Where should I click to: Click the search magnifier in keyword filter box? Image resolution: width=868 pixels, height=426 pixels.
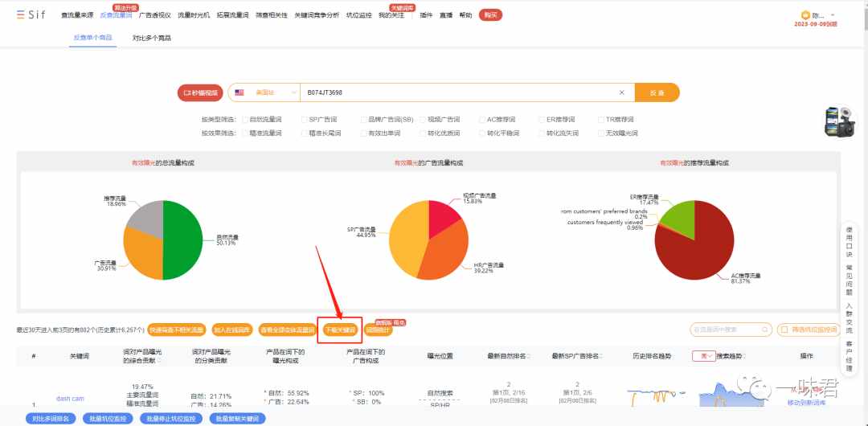coord(764,330)
